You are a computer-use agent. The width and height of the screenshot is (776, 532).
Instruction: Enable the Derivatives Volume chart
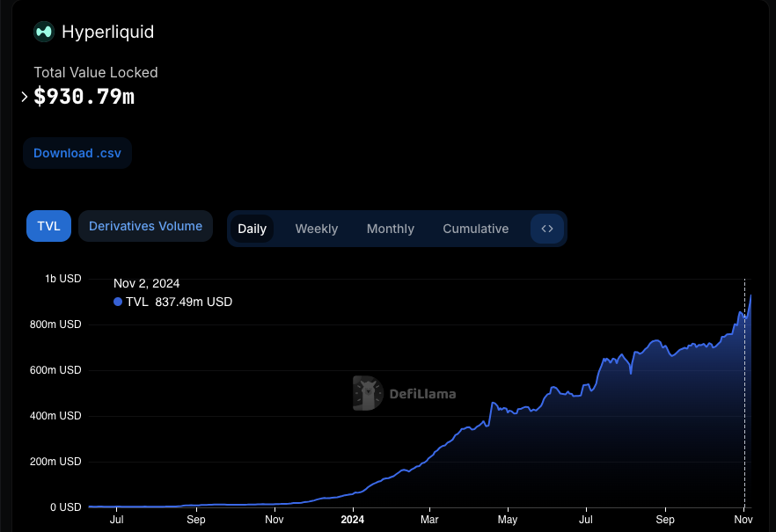(x=145, y=227)
